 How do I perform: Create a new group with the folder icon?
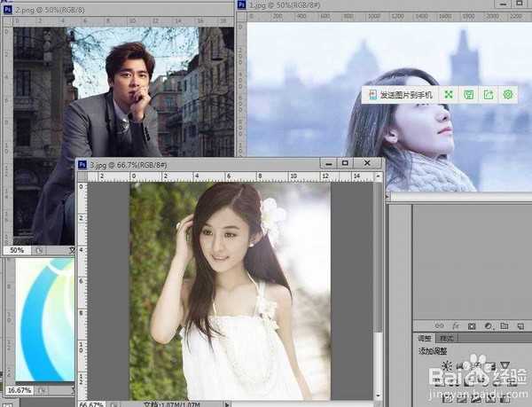tap(503, 325)
